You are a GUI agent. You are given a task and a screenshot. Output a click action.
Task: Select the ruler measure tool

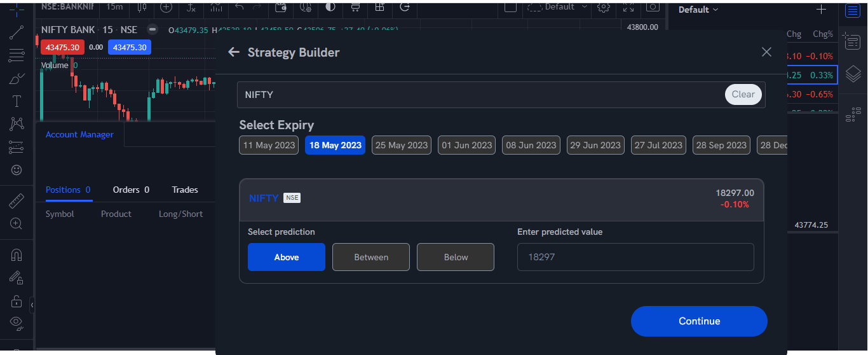pyautogui.click(x=17, y=200)
